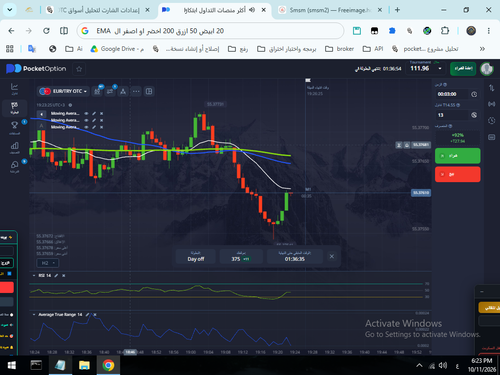This screenshot has width=500, height=375.
Task: Click the chart time settings gear beside UTC+3
Action: tap(70, 105)
